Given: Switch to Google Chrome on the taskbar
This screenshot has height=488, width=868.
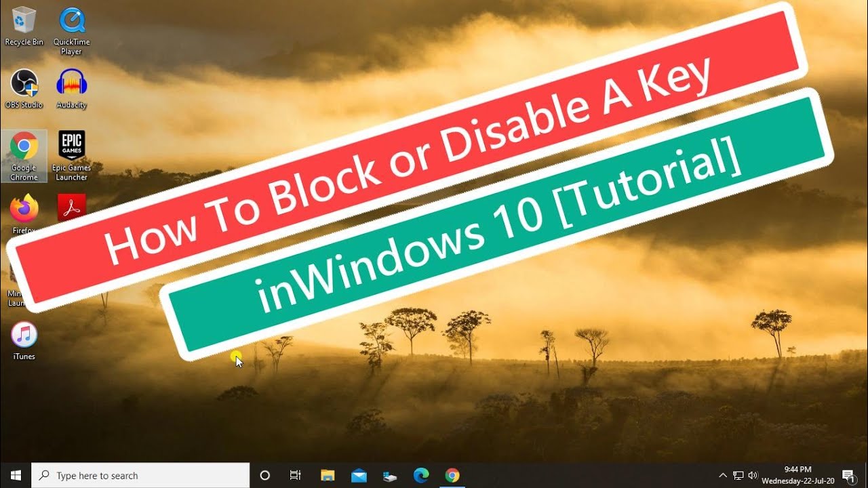Looking at the screenshot, I should (452, 476).
